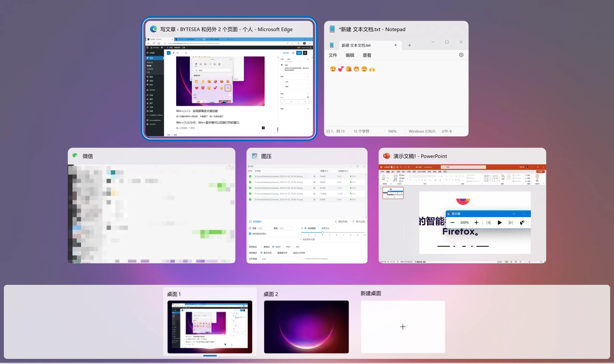Click the Magnifier zoom in plus icon
Image resolution: width=614 pixels, height=364 pixels.
[x=476, y=222]
